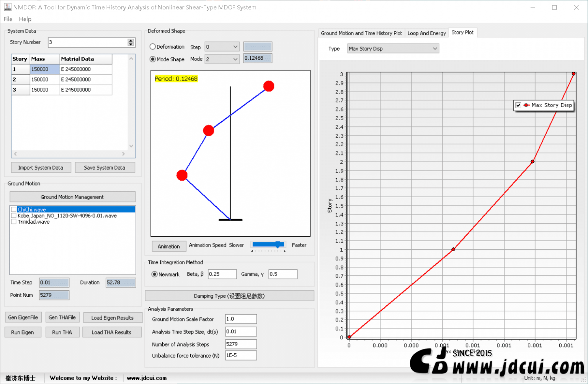Open the Help menu
Screen dimensions: 588x384
pyautogui.click(x=25, y=19)
